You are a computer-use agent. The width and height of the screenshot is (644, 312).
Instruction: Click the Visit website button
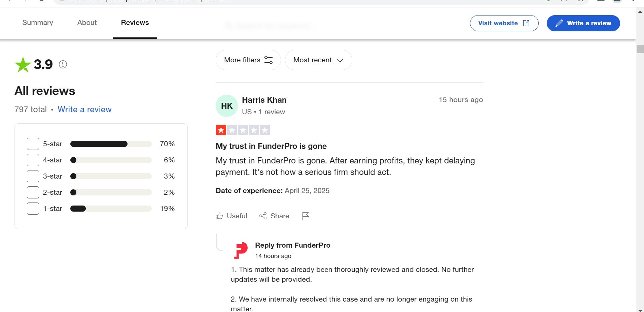pos(504,23)
